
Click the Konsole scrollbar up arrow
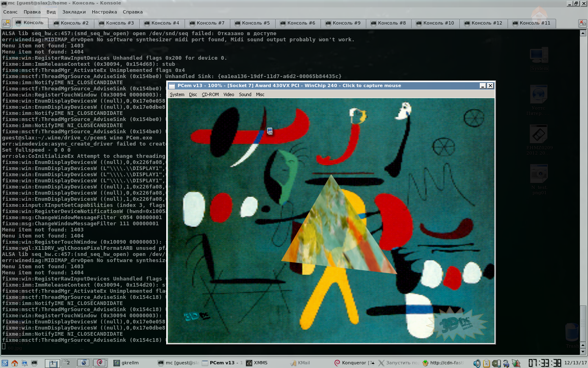[583, 33]
